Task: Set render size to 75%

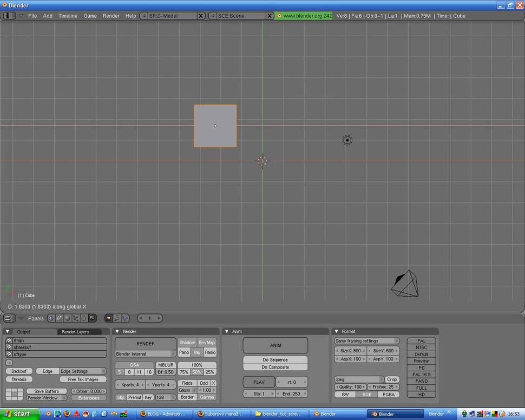Action: 184,372
